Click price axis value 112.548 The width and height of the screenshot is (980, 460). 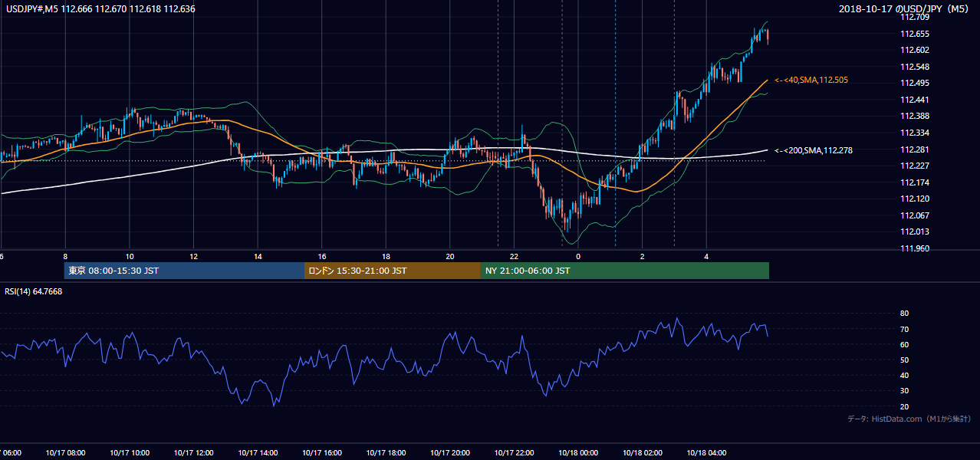915,67
